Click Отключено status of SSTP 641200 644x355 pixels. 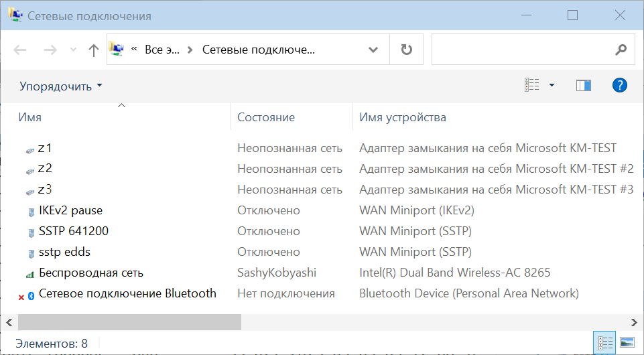(x=269, y=231)
